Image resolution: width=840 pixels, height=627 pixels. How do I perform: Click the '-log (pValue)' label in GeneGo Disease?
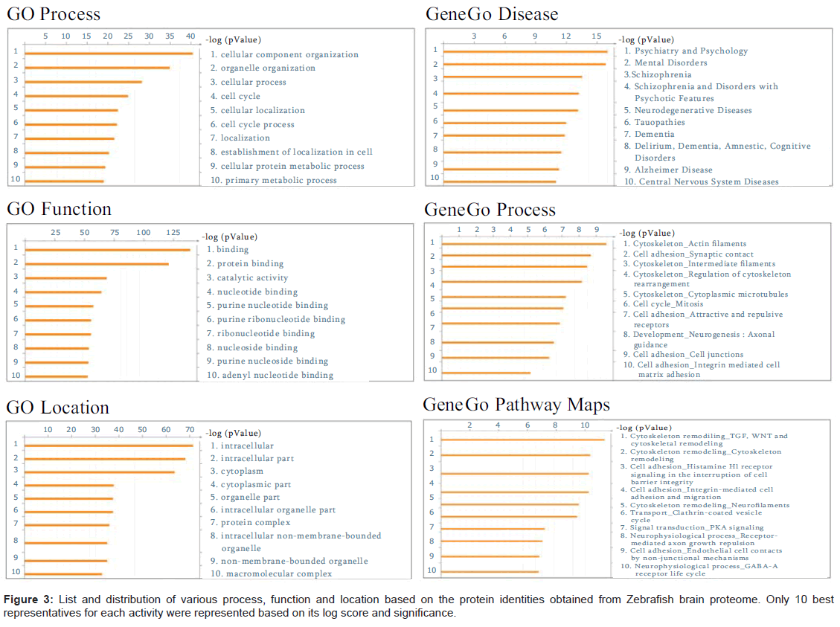[647, 39]
